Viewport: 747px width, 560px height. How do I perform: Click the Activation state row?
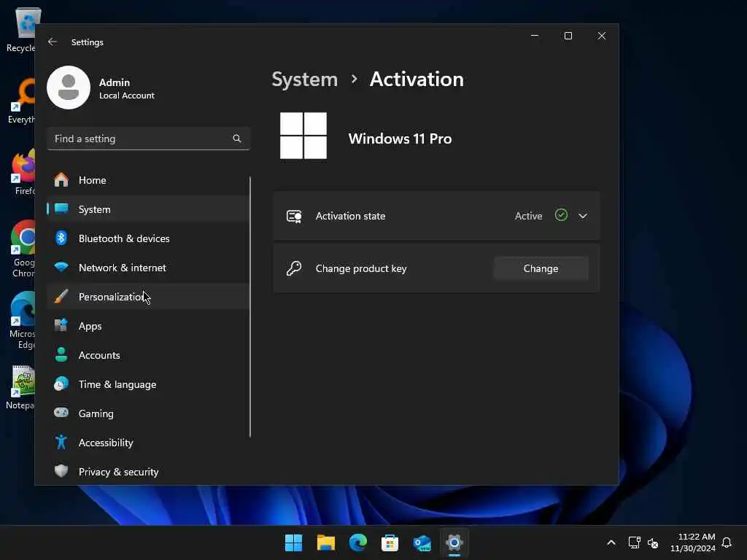click(436, 216)
